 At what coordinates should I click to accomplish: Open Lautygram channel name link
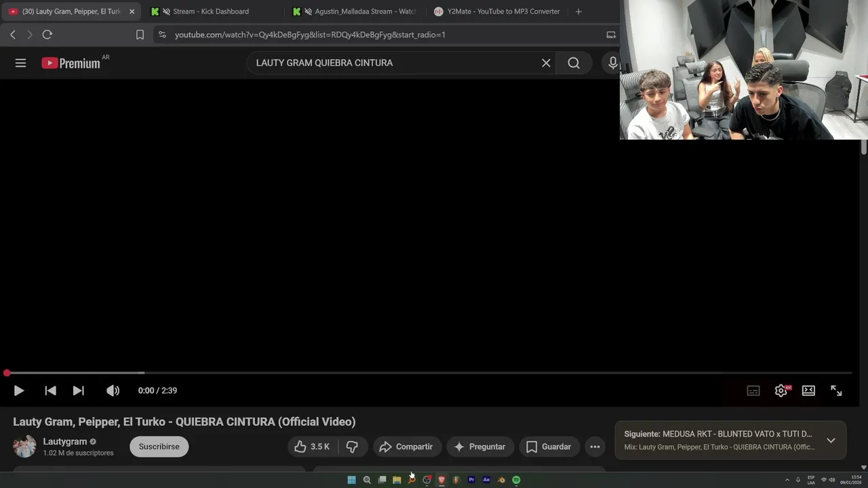pos(65,441)
